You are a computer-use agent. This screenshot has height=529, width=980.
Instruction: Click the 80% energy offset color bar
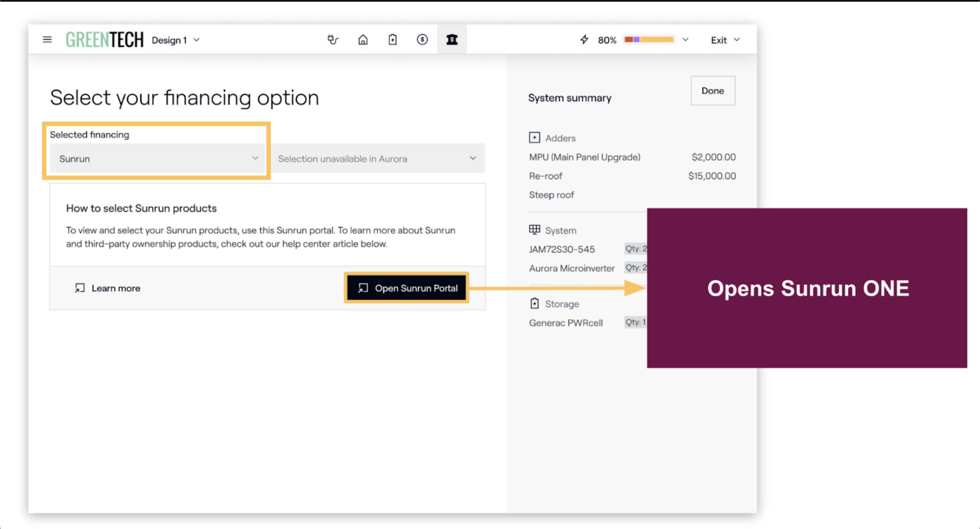pyautogui.click(x=649, y=39)
